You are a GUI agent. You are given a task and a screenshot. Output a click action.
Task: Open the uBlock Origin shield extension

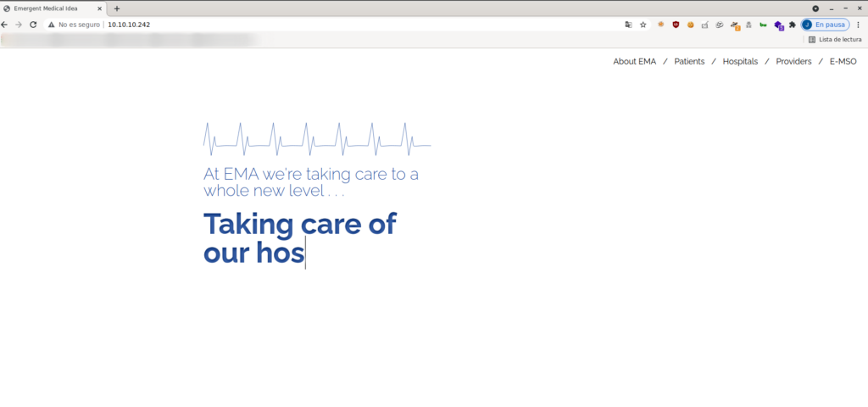pos(676,25)
